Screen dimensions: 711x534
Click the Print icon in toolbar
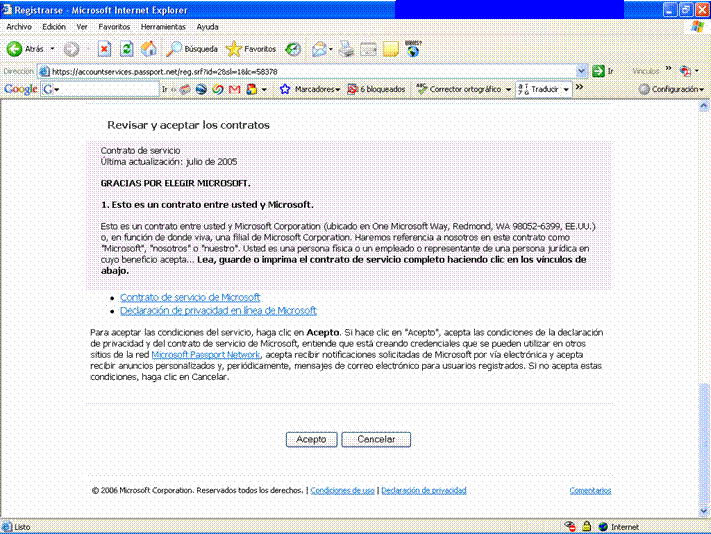point(346,48)
